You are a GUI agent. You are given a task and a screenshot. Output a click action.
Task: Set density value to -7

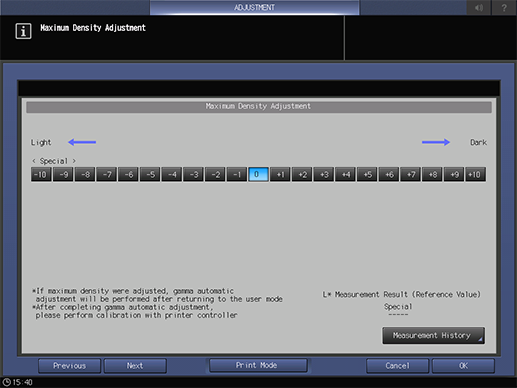point(106,174)
